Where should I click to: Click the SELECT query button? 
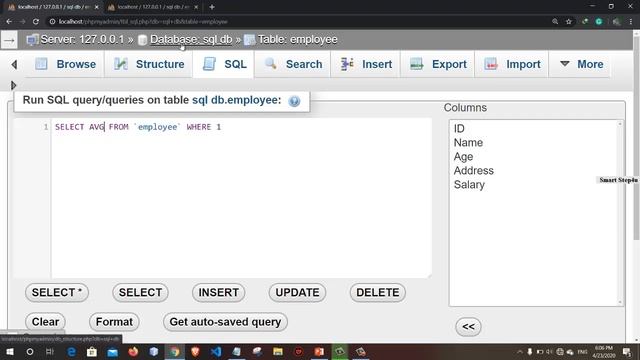[140, 293]
